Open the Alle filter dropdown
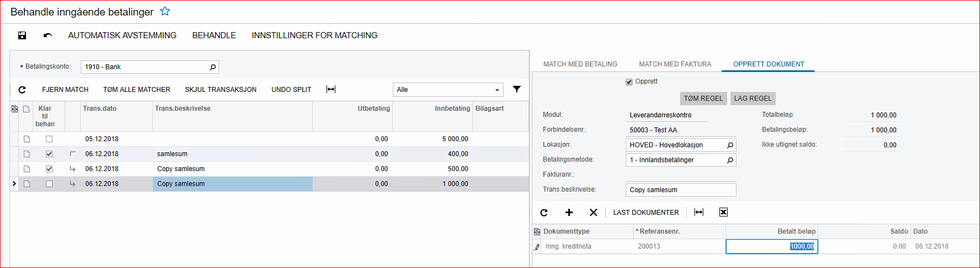 (x=497, y=90)
